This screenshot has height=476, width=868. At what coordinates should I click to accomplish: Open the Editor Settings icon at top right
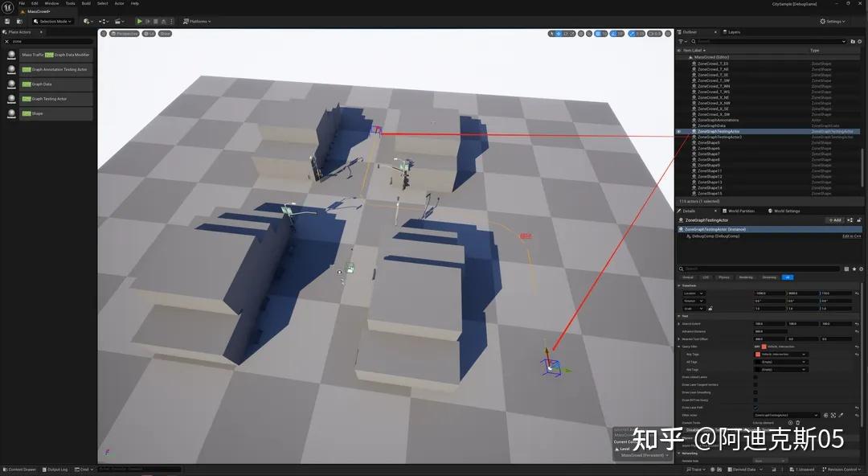point(833,21)
